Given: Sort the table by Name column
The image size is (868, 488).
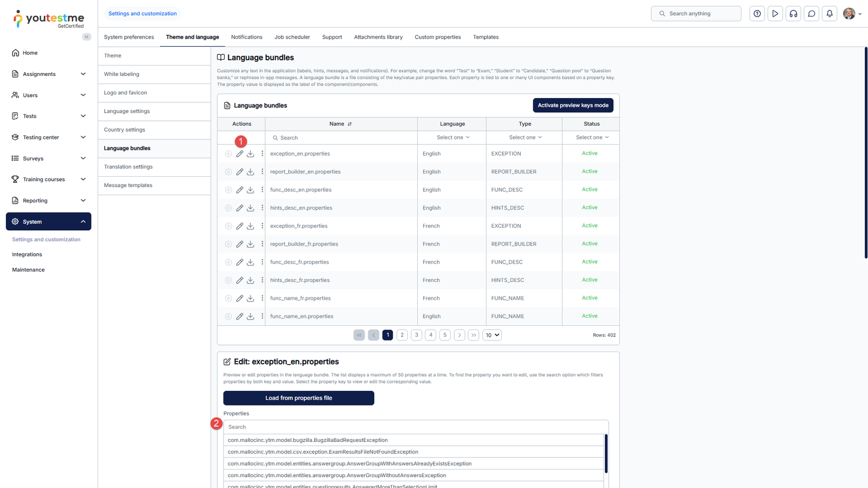Looking at the screenshot, I should 349,124.
